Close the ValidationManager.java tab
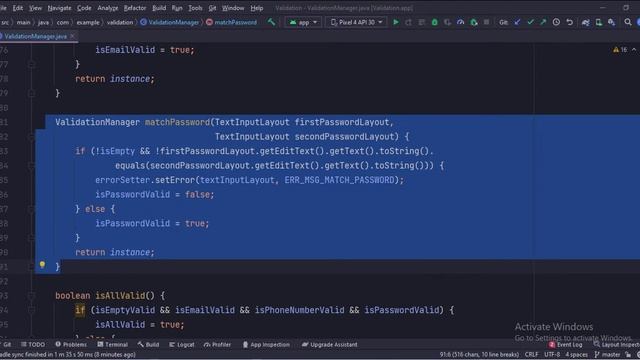This screenshot has width=640, height=360. coord(73,36)
